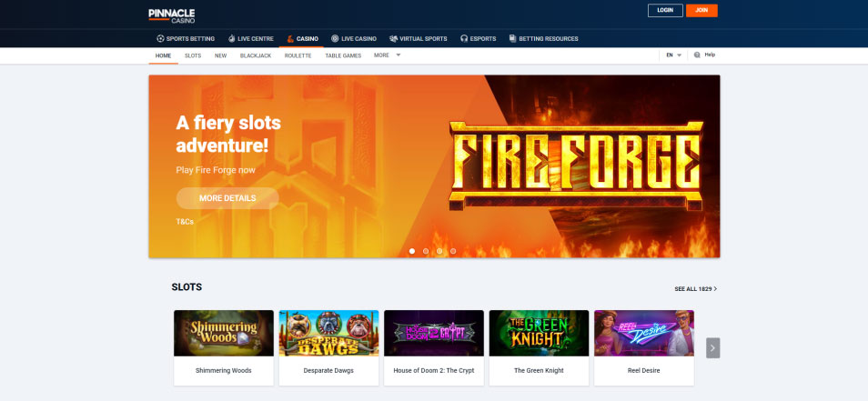The width and height of the screenshot is (868, 401).
Task: Go to Live Centre
Action: click(251, 39)
